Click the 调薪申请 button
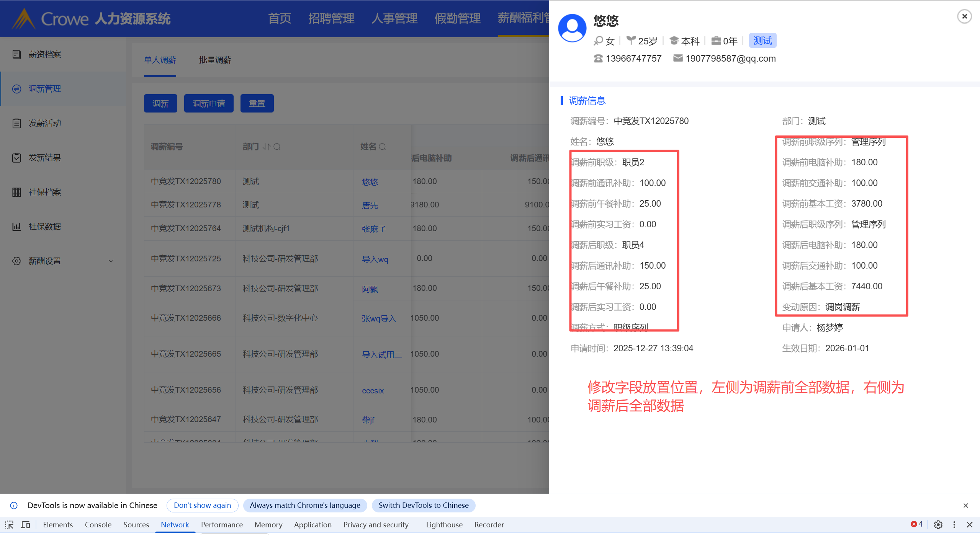This screenshot has width=980, height=535. [209, 104]
